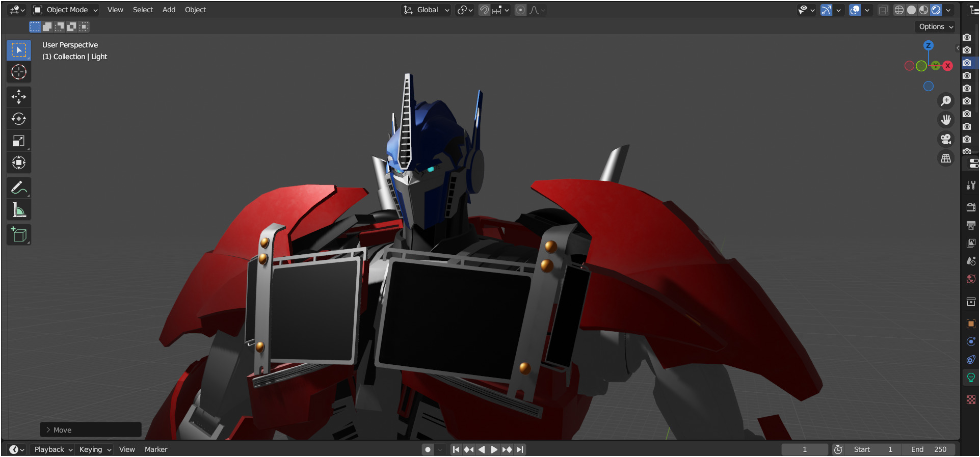Choose the Move tool in toolbar
This screenshot has height=457, width=980.
click(19, 96)
